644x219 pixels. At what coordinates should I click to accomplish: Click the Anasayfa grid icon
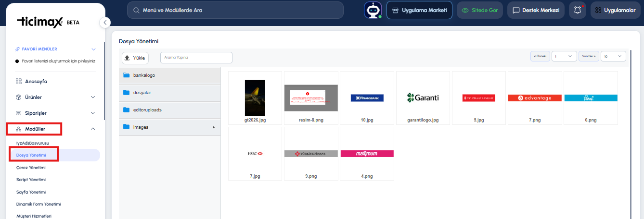coord(19,81)
